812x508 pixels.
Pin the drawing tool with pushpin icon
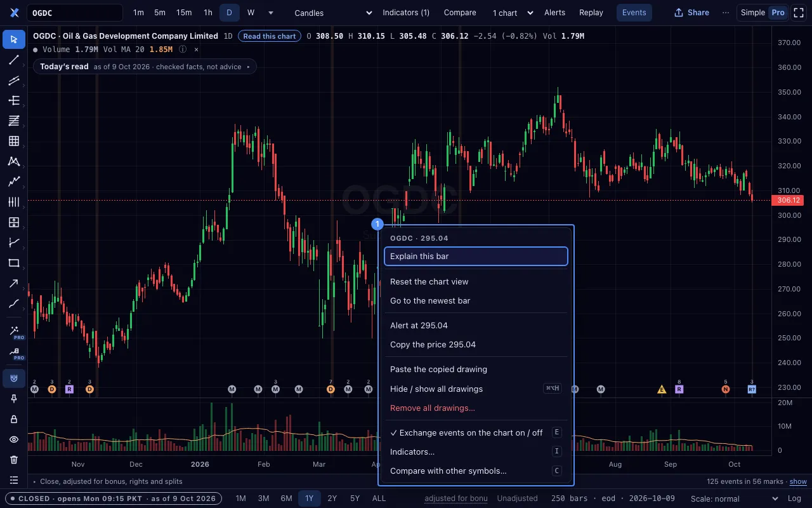14,399
